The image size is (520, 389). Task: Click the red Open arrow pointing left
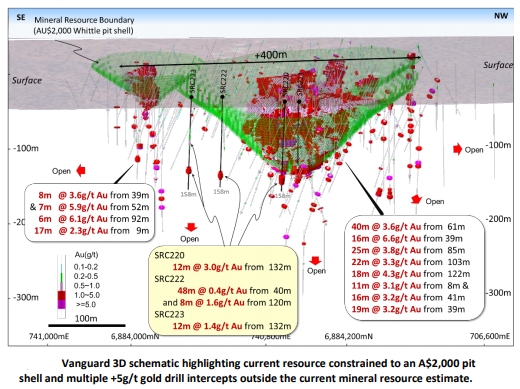[81, 170]
